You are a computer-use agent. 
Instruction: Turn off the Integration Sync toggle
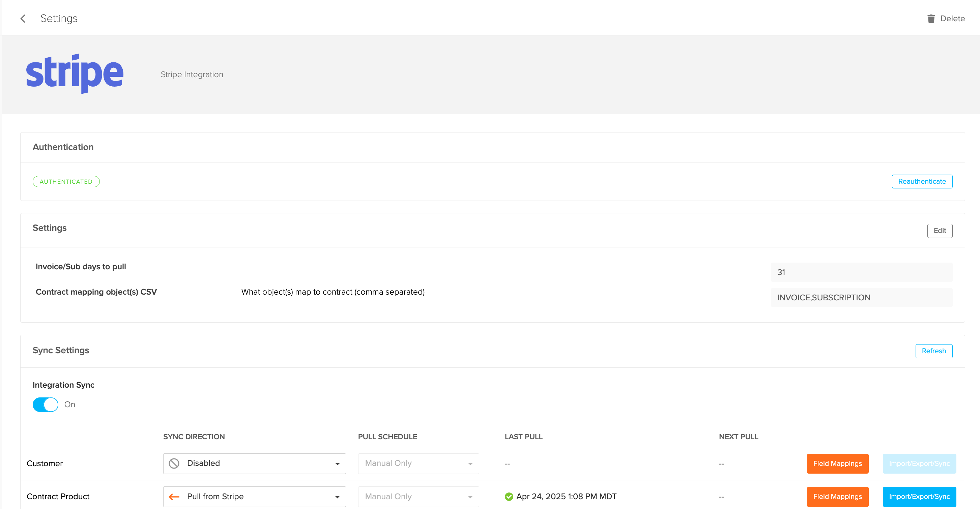point(45,405)
